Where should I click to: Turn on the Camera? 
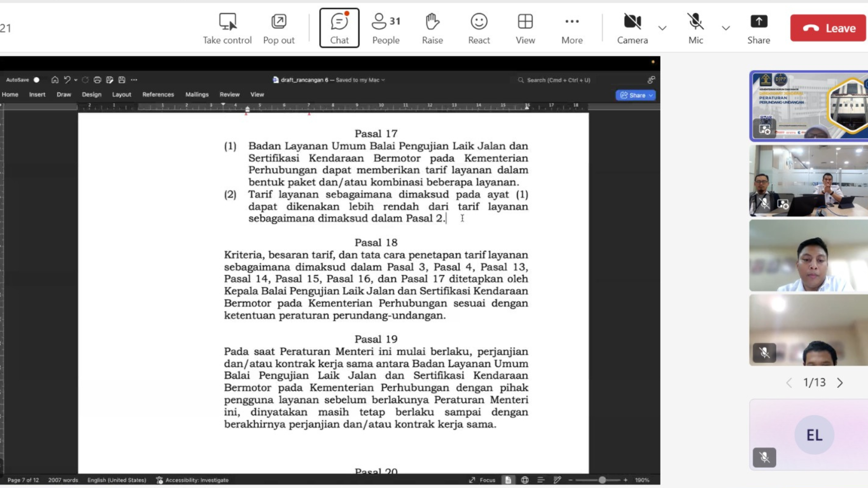coord(632,28)
